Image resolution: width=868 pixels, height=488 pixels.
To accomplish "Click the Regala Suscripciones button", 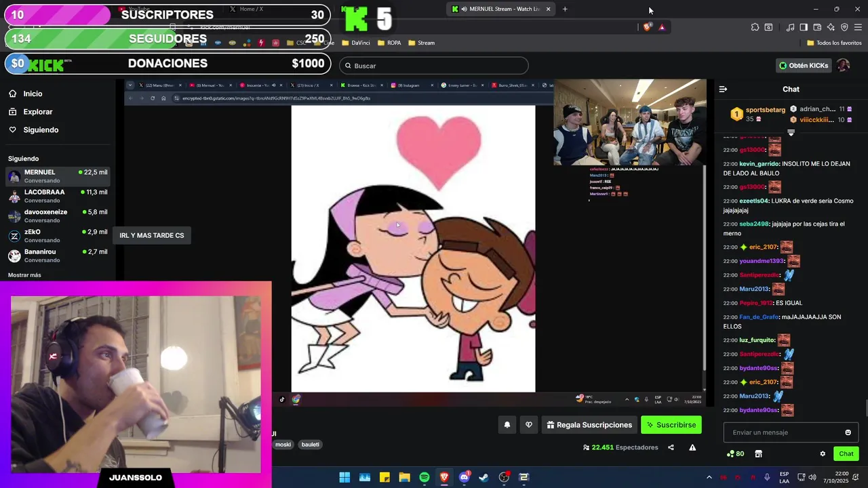I will click(589, 425).
